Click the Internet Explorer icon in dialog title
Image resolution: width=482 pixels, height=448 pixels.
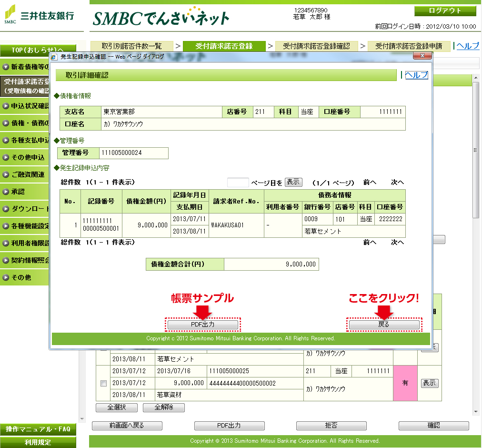54,57
